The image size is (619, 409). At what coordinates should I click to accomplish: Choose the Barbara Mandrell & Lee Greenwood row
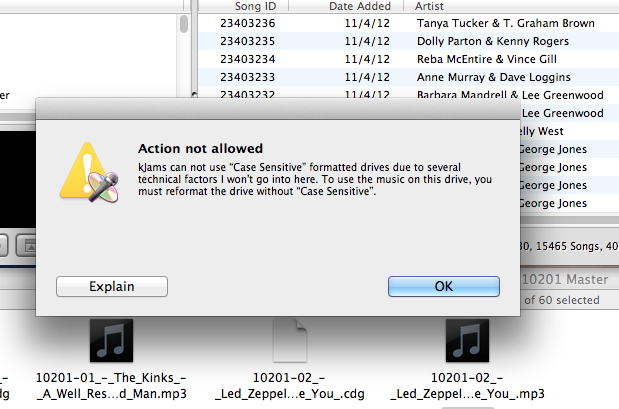coord(510,95)
